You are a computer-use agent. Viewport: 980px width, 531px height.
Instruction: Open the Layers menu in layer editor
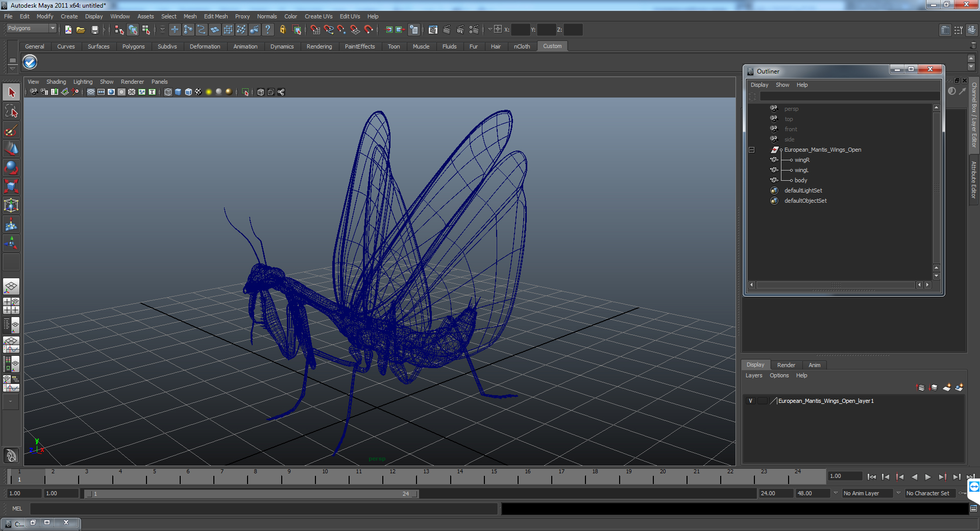(x=754, y=375)
